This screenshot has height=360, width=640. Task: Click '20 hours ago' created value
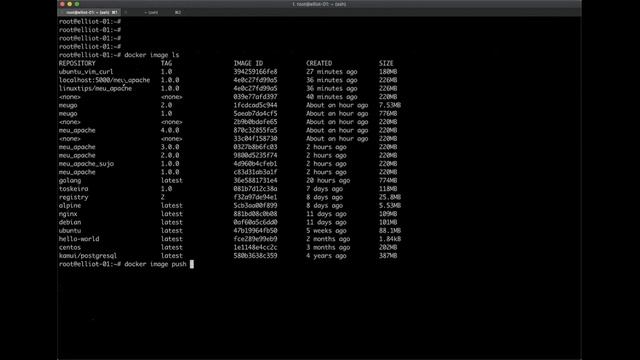pos(328,180)
